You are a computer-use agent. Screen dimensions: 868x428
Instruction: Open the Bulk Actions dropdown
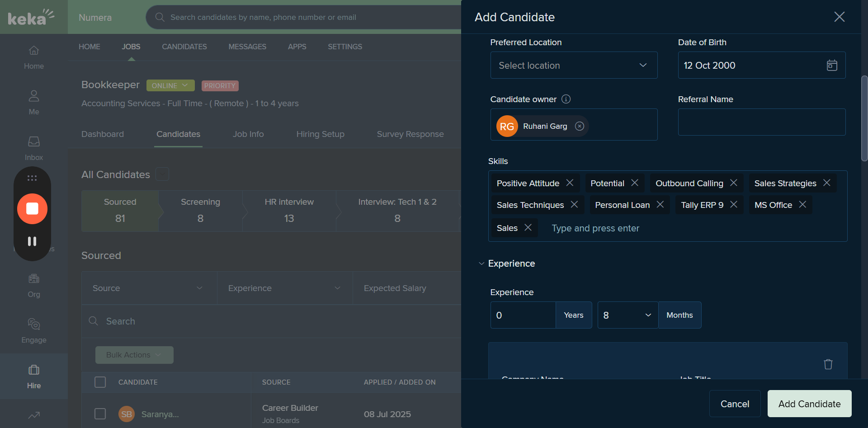[134, 355]
